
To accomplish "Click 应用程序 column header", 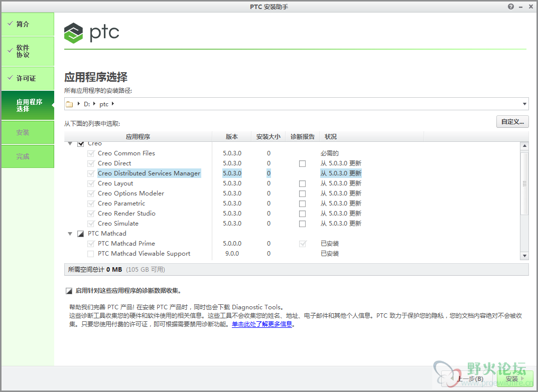I will coord(138,136).
